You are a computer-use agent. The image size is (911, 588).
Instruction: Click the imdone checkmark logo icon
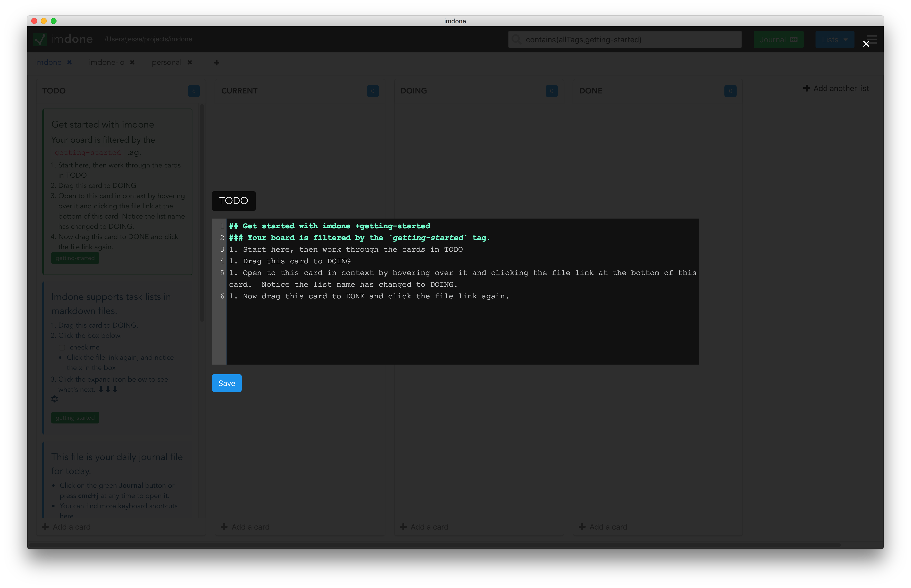click(40, 39)
